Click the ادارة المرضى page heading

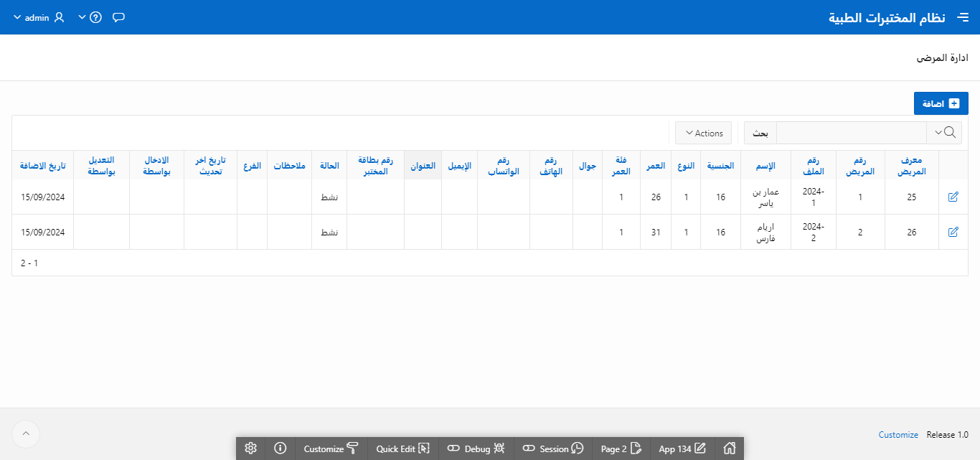(943, 58)
